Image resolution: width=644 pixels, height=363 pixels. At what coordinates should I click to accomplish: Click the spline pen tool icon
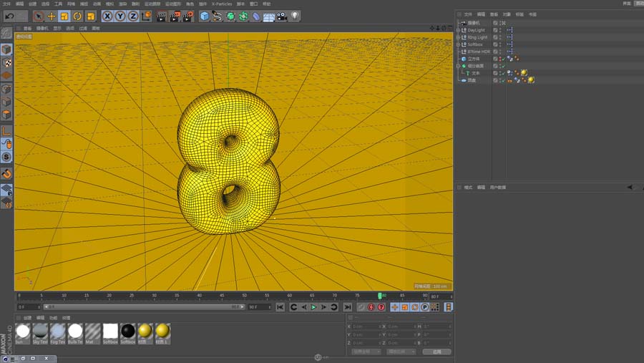(218, 16)
